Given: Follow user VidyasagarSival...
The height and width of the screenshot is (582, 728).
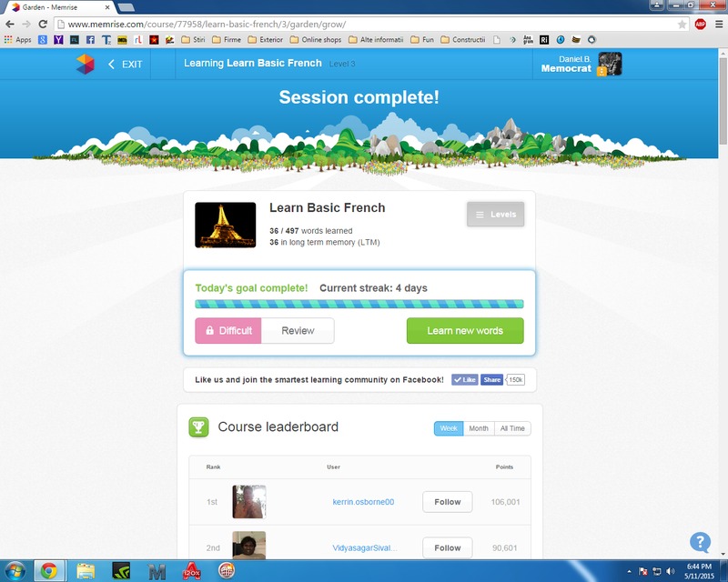Looking at the screenshot, I should [x=448, y=547].
